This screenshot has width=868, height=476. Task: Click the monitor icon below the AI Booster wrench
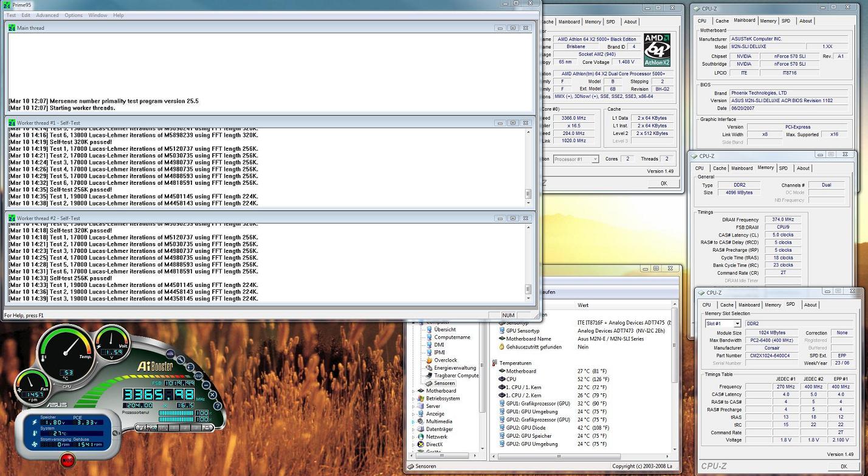190,367
